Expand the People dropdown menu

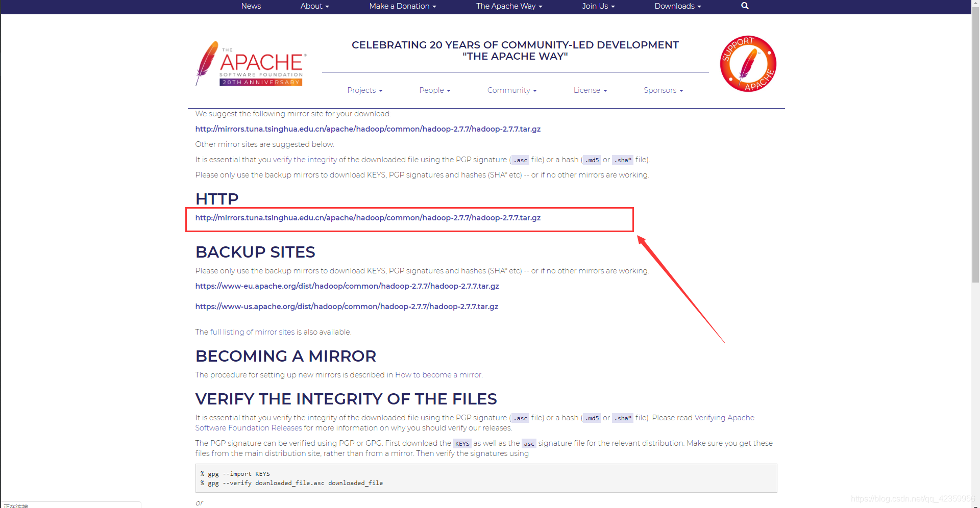coord(435,90)
